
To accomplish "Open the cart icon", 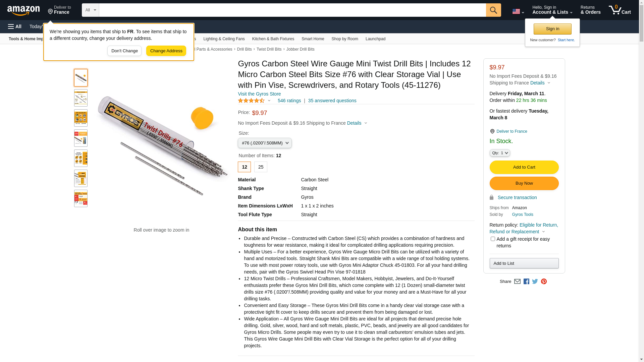I will point(620,10).
